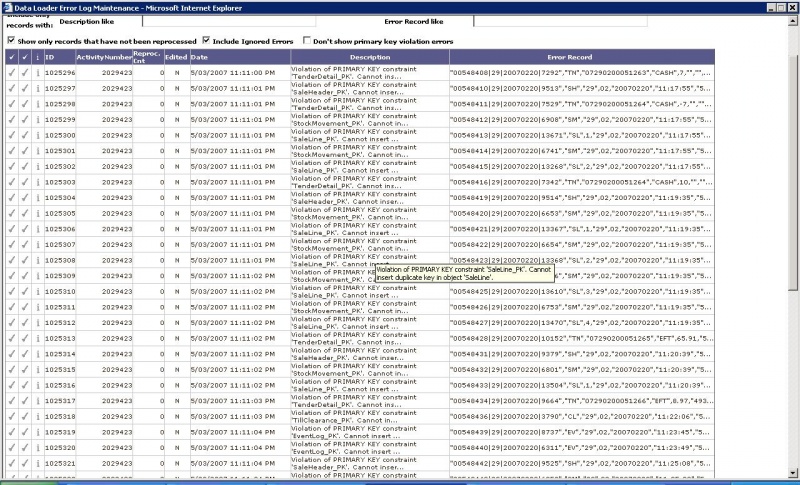Click first checkmark icon in row 1025313
The height and width of the screenshot is (485, 800).
(12, 339)
